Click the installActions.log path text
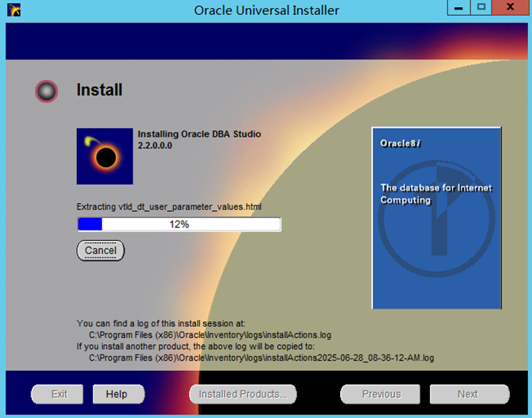 click(x=210, y=335)
